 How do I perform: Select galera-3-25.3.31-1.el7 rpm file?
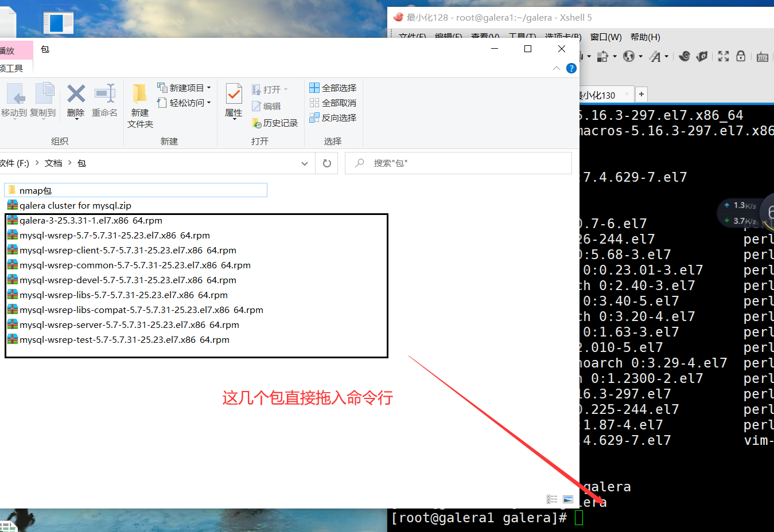tap(92, 220)
